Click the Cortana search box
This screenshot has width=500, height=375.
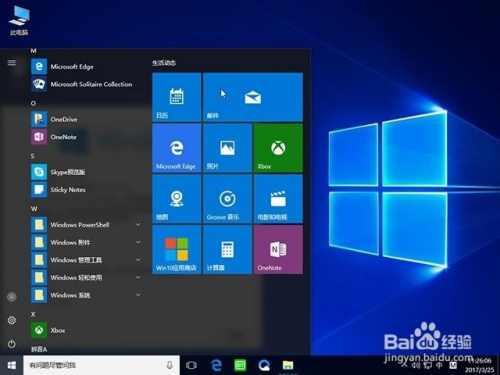pos(101,365)
